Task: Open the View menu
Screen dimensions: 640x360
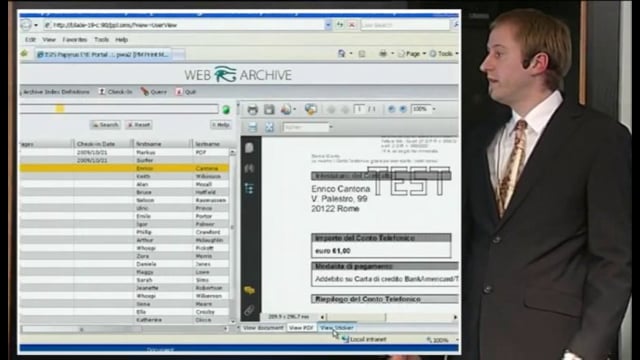Action: tap(49, 40)
